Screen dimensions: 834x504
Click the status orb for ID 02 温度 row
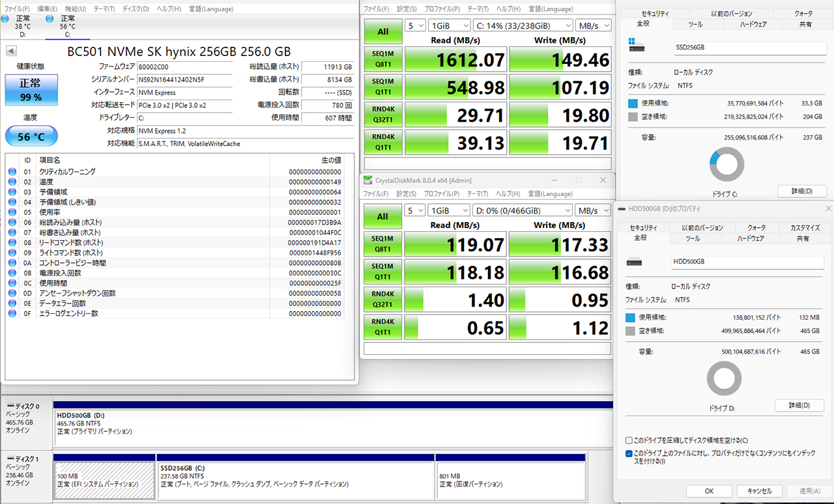point(12,182)
